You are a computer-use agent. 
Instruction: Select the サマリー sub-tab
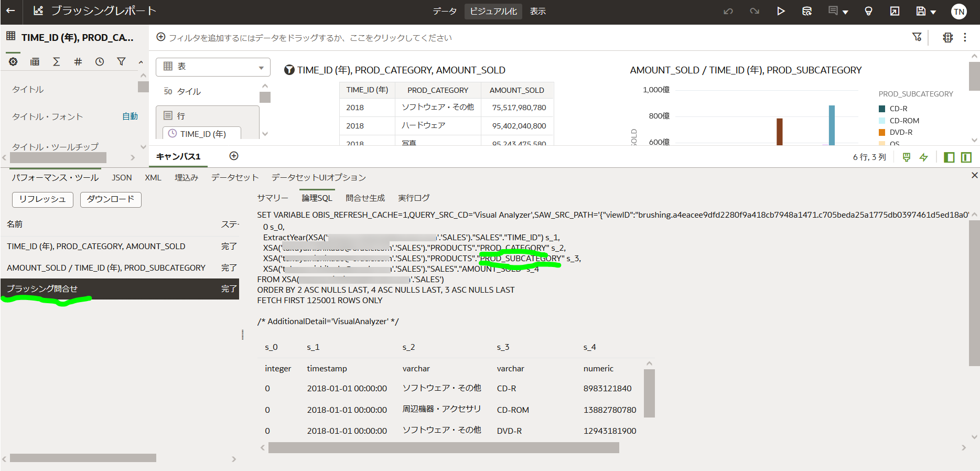pos(273,198)
